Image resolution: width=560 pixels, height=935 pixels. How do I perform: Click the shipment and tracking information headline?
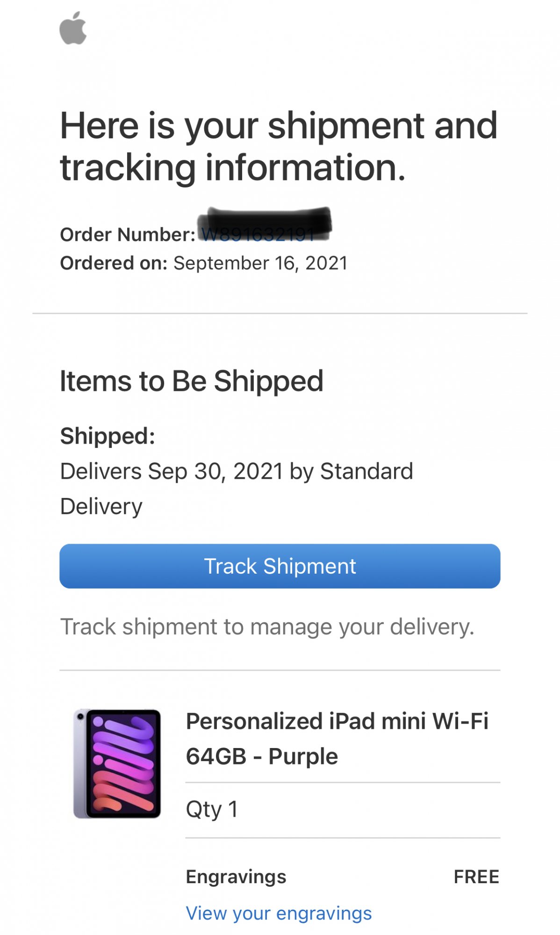[279, 146]
